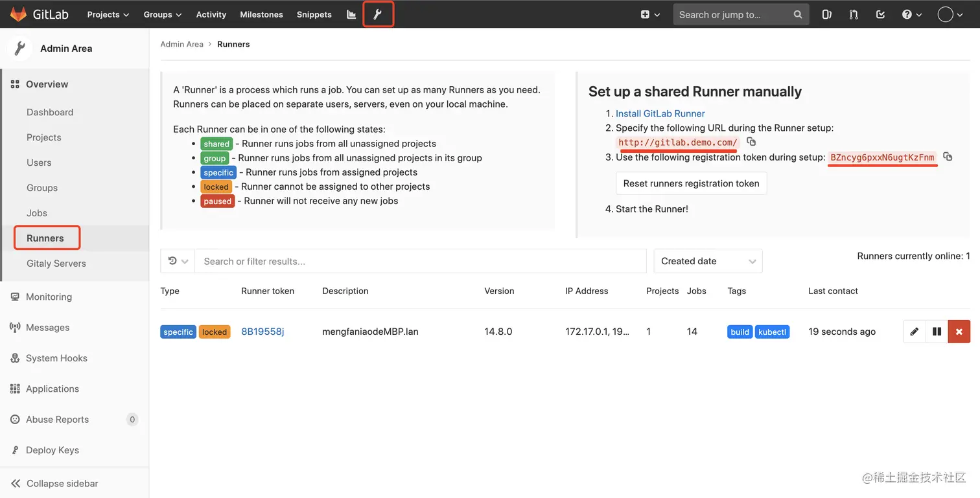Open the Created date sort dropdown

708,261
